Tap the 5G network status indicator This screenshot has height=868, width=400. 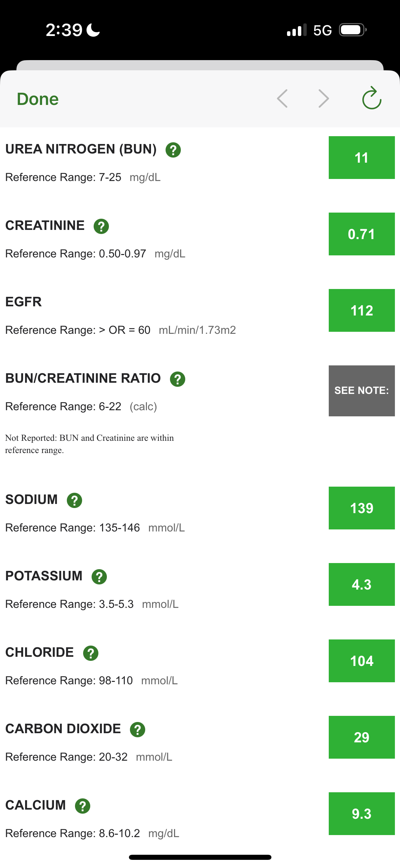322,31
